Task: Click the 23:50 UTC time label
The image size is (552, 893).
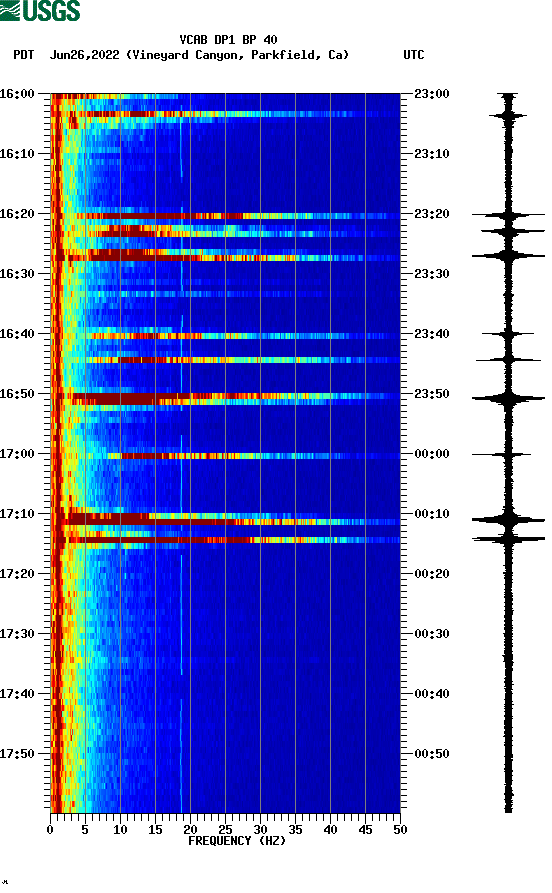Action: coord(432,394)
